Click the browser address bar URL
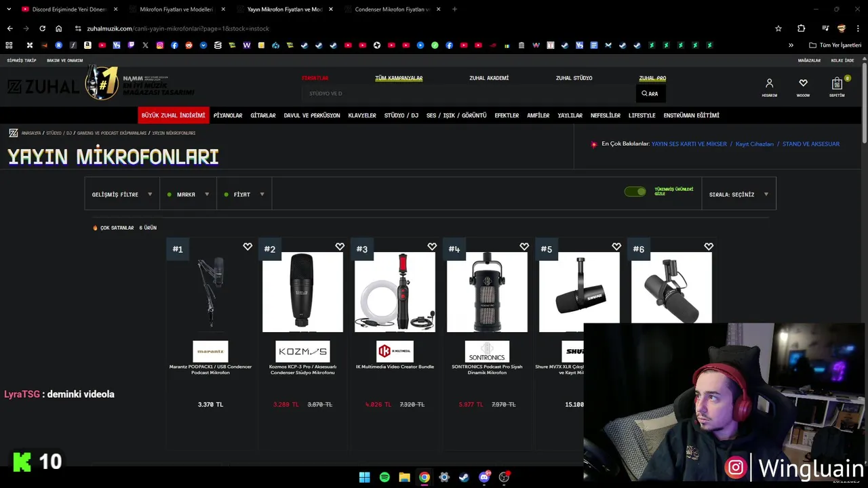Image resolution: width=868 pixels, height=488 pixels. click(178, 28)
